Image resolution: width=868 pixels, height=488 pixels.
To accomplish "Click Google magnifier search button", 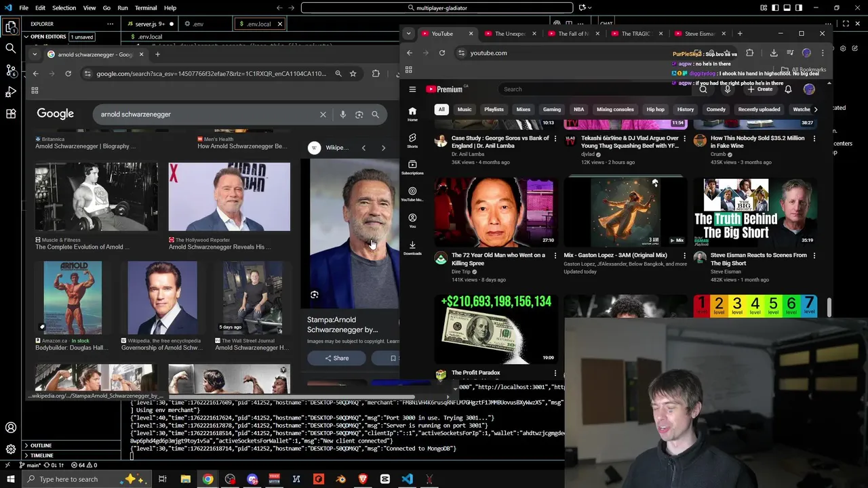I will 375,115.
